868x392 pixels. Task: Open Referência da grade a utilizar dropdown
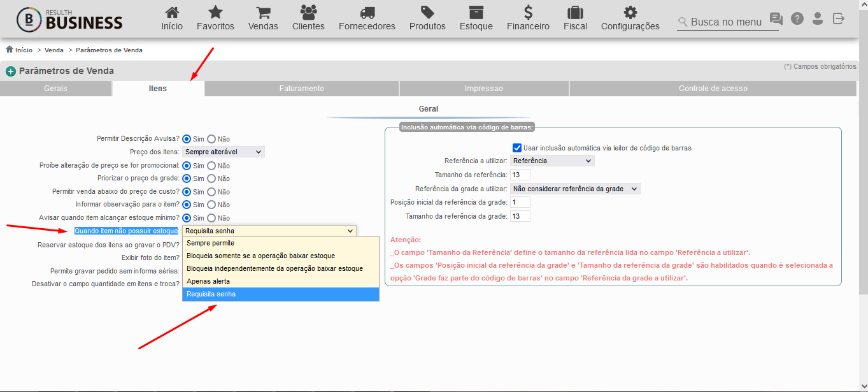[x=575, y=189]
